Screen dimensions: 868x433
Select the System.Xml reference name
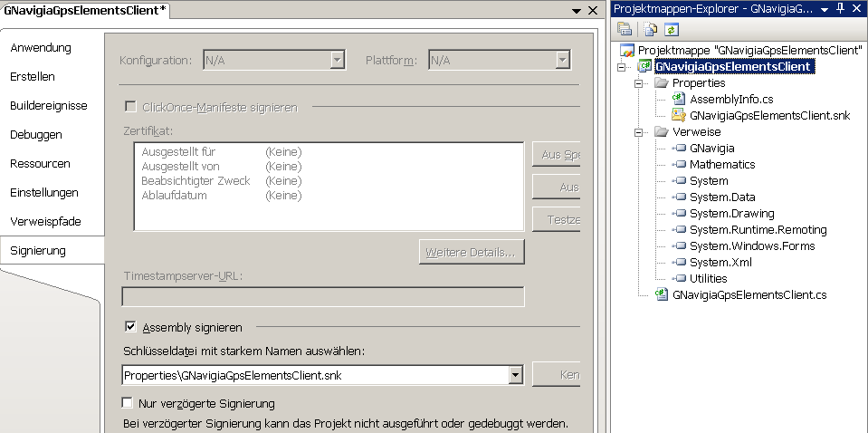pos(720,263)
